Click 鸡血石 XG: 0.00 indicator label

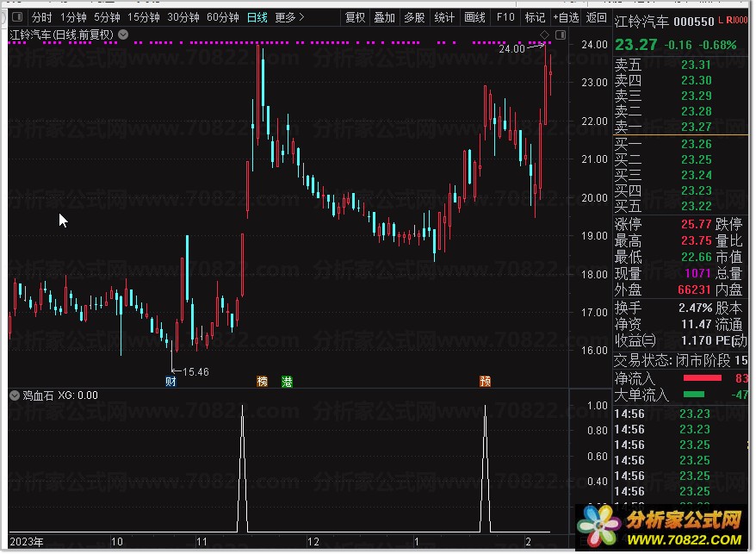(60, 395)
